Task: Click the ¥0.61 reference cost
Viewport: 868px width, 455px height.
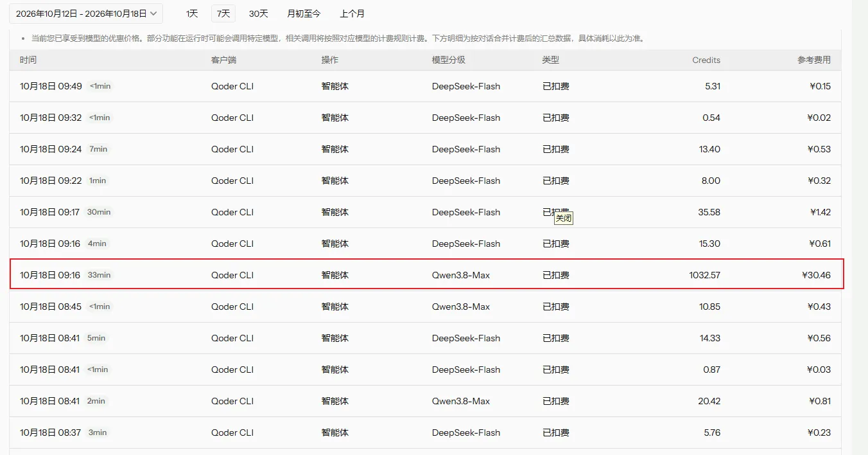Action: pos(819,244)
